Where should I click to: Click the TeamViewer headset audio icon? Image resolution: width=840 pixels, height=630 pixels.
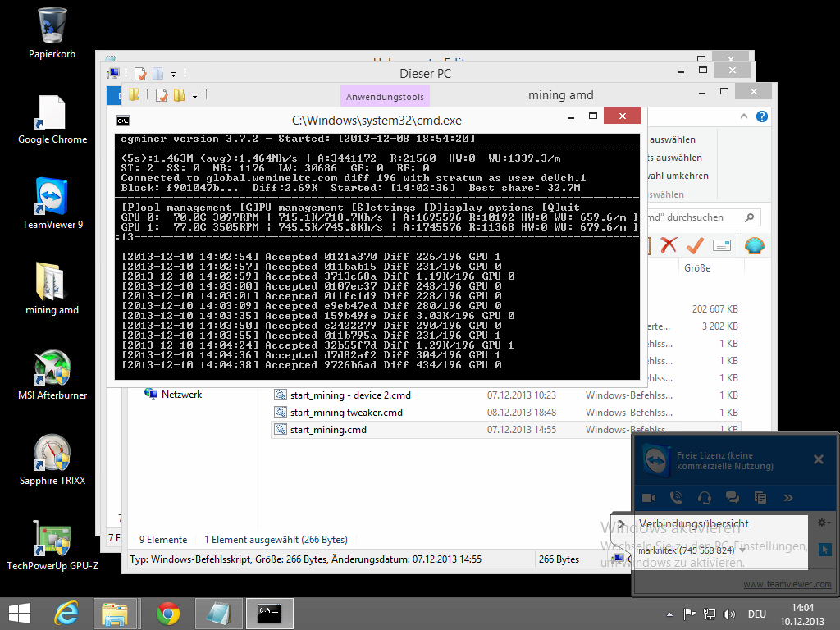[704, 497]
